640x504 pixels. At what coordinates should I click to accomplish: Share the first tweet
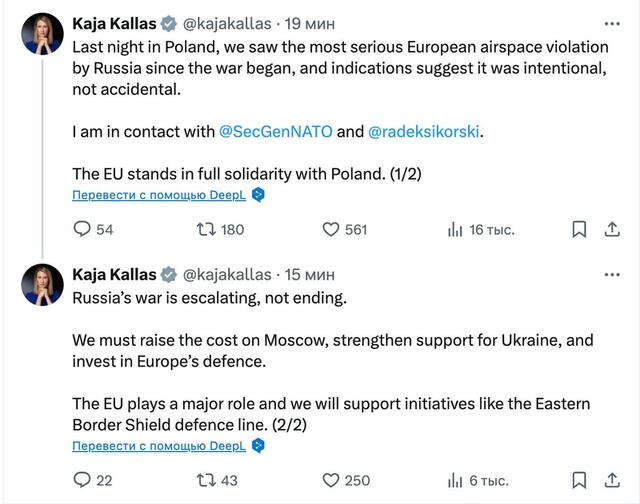612,230
